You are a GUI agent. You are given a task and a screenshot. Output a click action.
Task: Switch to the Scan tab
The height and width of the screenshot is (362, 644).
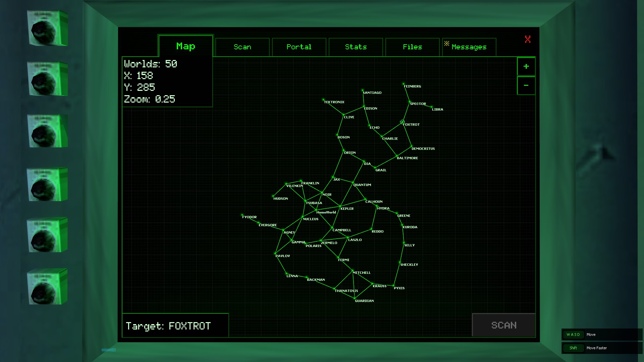(x=242, y=47)
